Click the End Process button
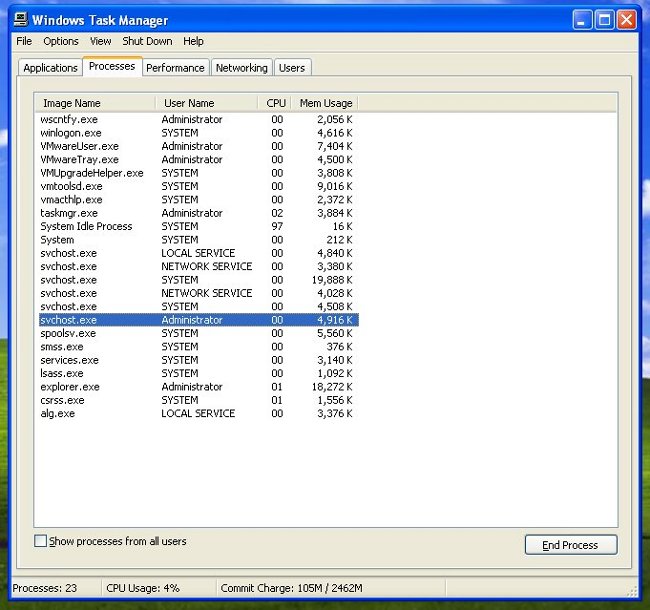 click(x=570, y=545)
